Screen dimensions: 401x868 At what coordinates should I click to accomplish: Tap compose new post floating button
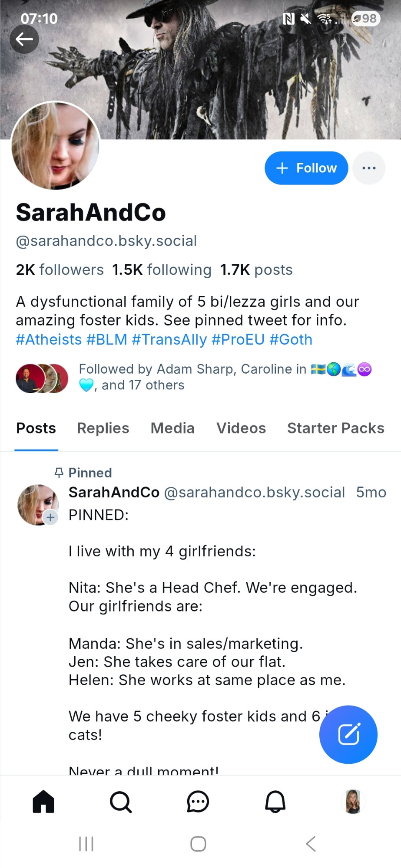(x=348, y=734)
